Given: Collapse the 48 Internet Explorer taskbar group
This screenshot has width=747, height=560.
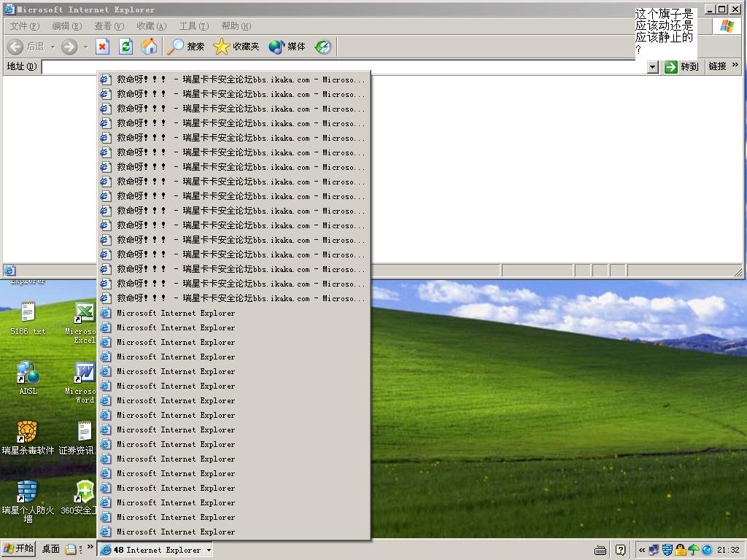Looking at the screenshot, I should tap(155, 550).
